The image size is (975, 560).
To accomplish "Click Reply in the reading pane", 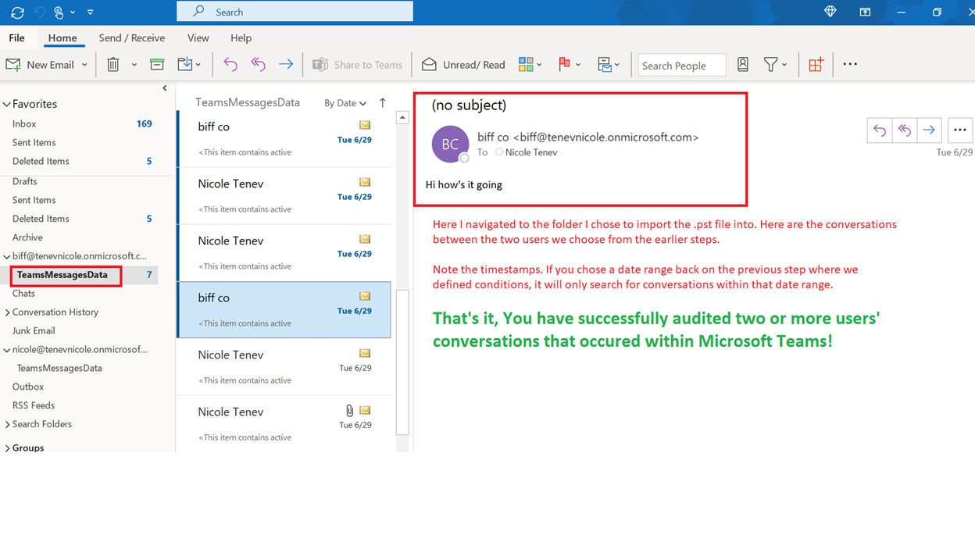I will (x=880, y=130).
